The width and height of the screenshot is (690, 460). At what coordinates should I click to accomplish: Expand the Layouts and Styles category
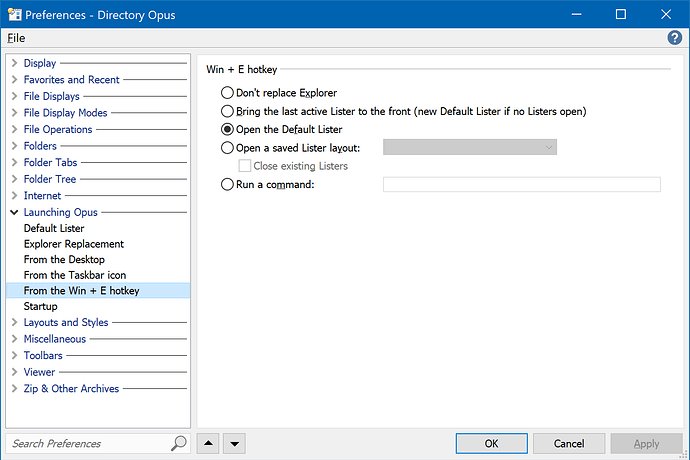coord(15,322)
